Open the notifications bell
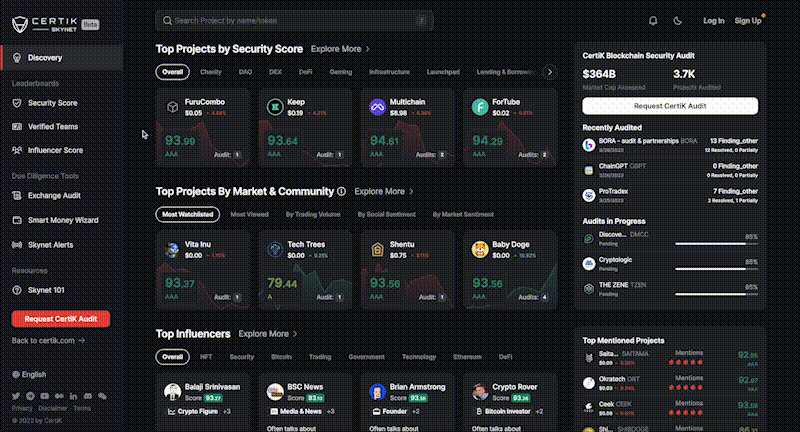800x432 pixels. [x=653, y=21]
